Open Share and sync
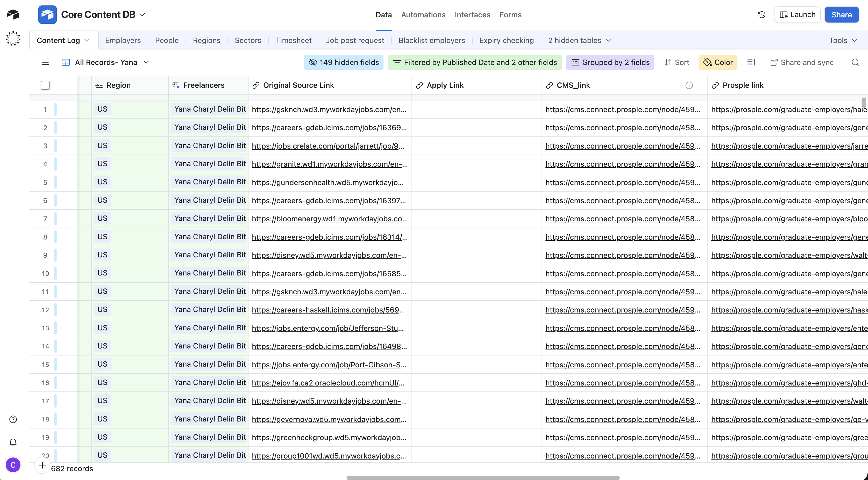This screenshot has height=480, width=868. click(802, 62)
